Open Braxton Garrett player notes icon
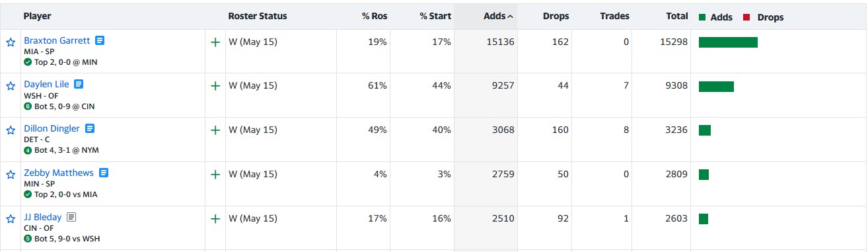Viewport: 868px width, 252px height. [100, 40]
